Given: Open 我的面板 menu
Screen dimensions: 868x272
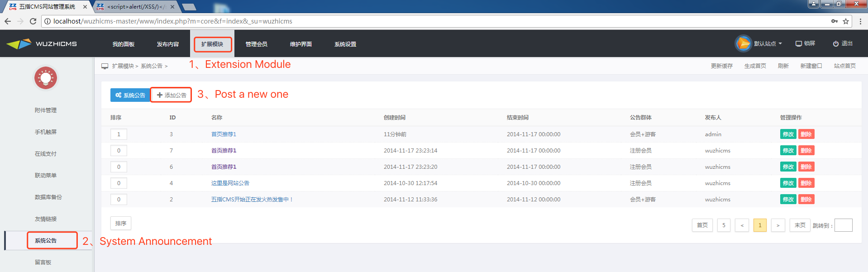Looking at the screenshot, I should point(124,44).
